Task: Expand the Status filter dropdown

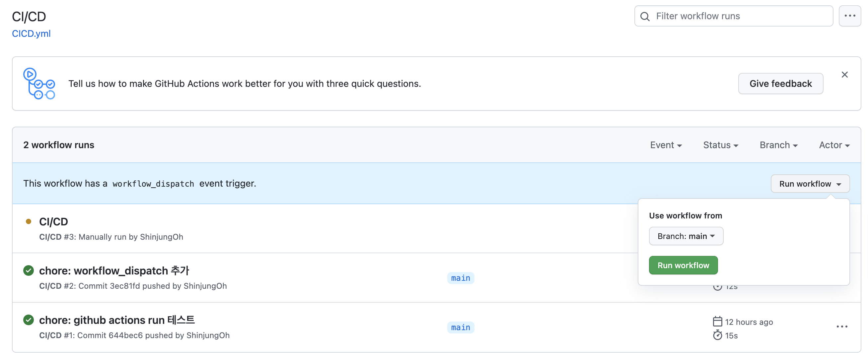Action: 720,145
